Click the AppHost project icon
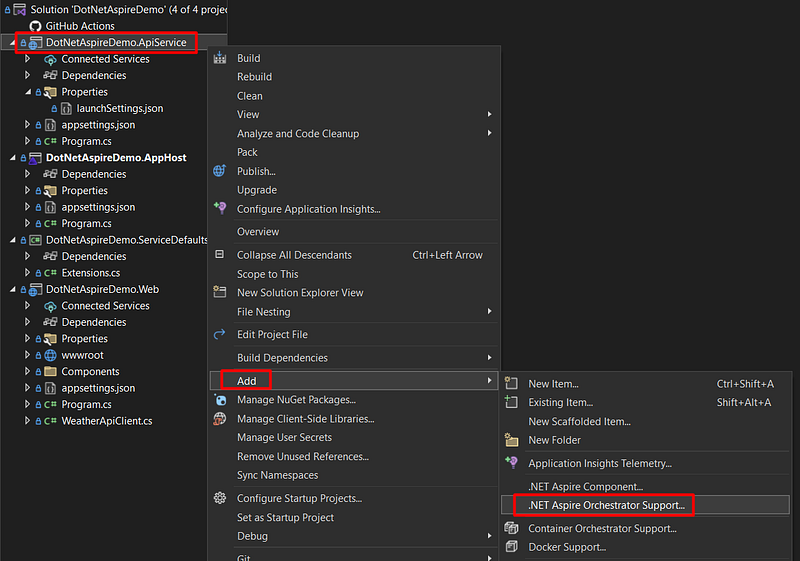Viewport: 800px width, 561px height. 35,158
